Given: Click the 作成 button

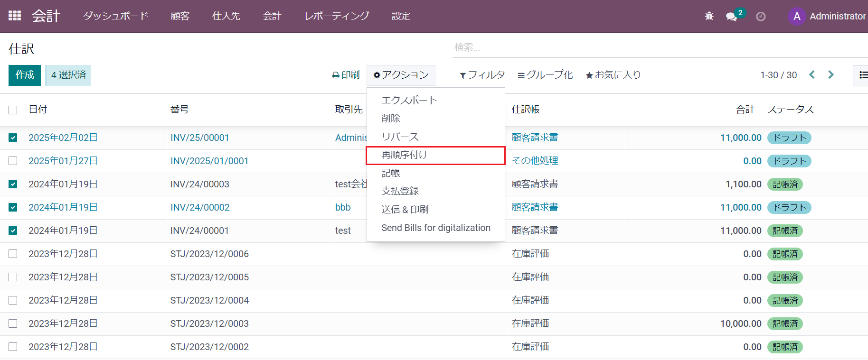Looking at the screenshot, I should [25, 75].
